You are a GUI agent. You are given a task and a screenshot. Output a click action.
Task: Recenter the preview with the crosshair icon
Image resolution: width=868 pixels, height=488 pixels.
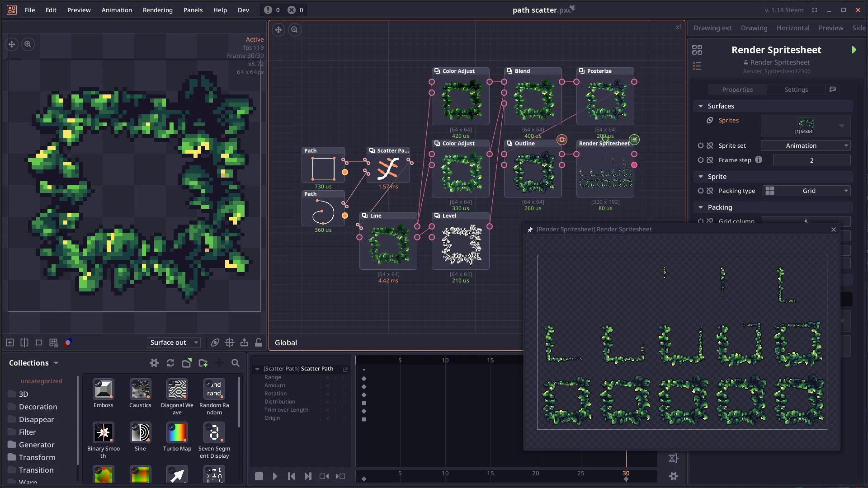point(230,343)
